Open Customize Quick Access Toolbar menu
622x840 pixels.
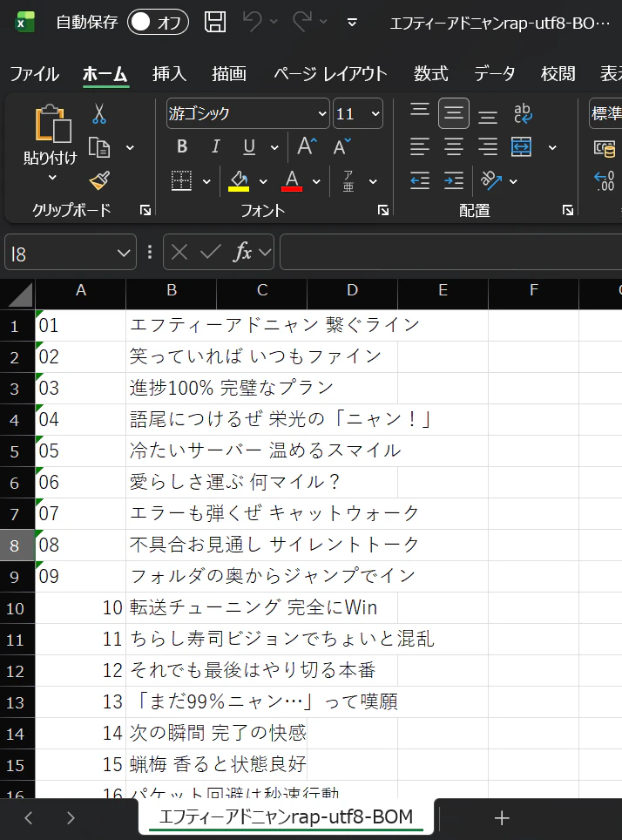point(352,22)
